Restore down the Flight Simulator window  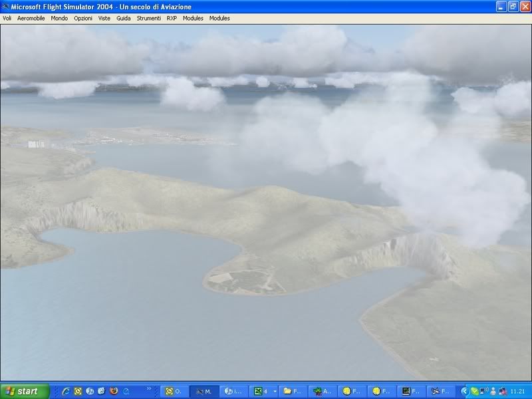pyautogui.click(x=513, y=7)
